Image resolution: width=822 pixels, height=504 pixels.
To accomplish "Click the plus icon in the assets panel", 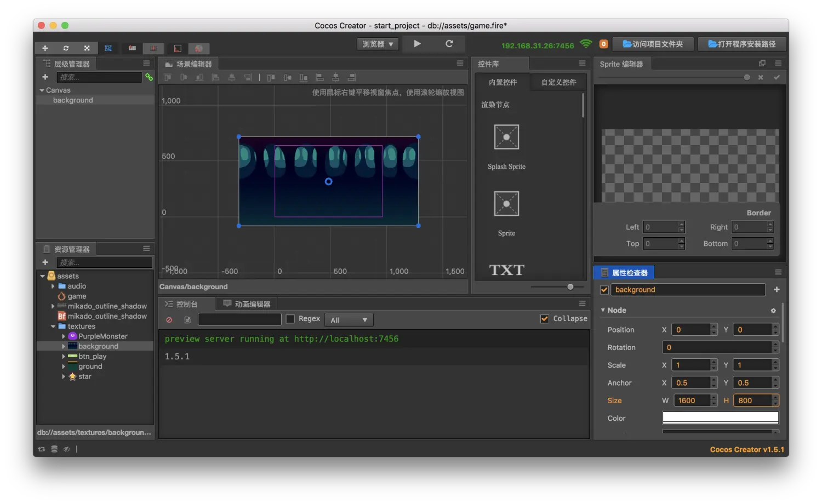I will tap(45, 262).
